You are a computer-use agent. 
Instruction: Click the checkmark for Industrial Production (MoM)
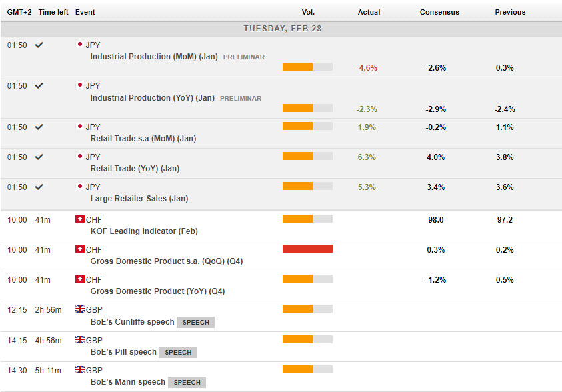(x=39, y=45)
